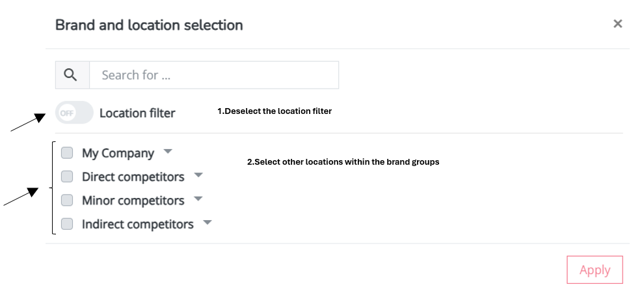Check the My Company checkbox
The image size is (644, 293).
[x=67, y=153]
